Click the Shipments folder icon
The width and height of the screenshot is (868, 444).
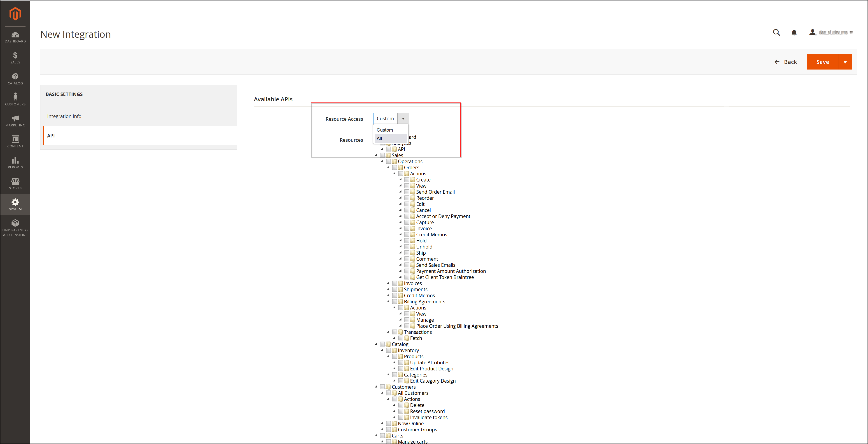(400, 289)
